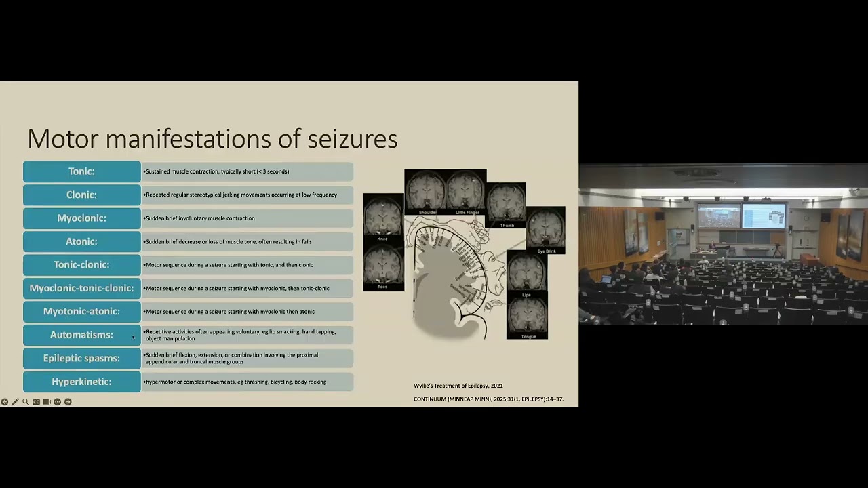Select the 'Myoclonic:' term box

pyautogui.click(x=81, y=218)
